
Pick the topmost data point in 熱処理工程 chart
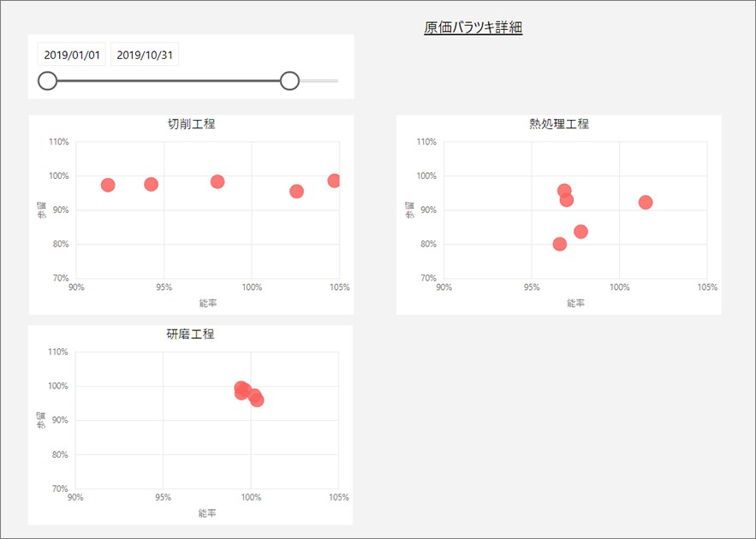pos(564,191)
